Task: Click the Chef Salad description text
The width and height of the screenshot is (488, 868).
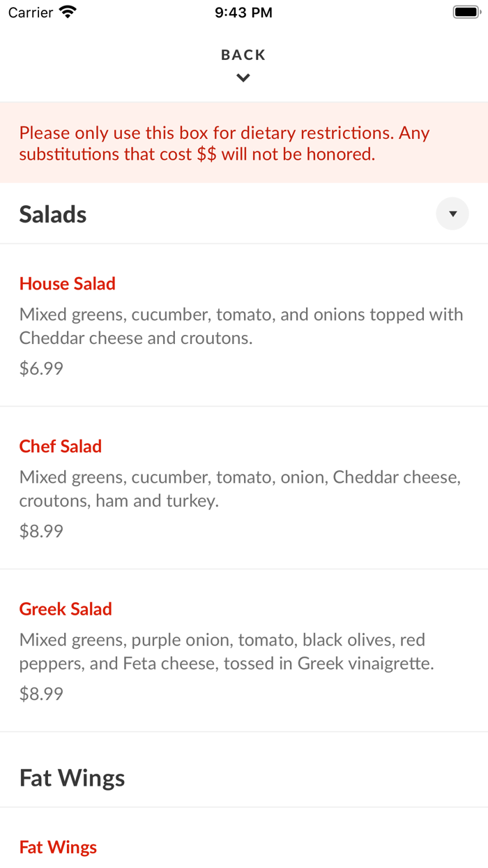Action: click(240, 489)
